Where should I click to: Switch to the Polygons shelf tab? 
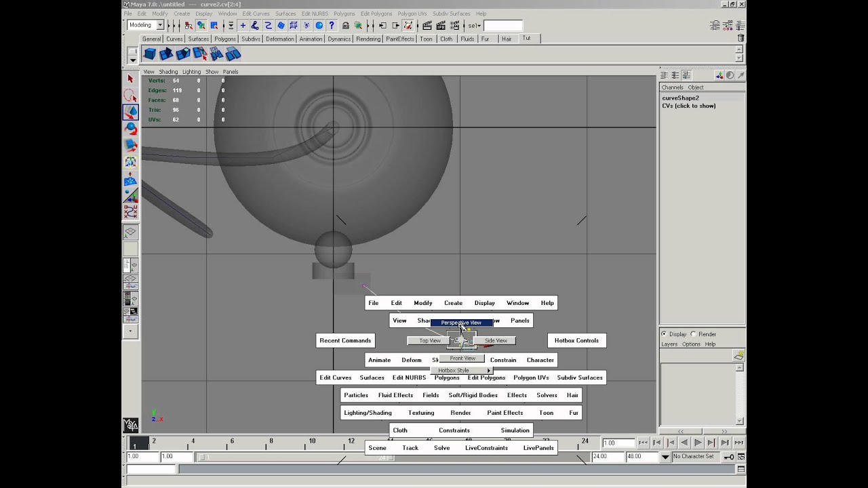pos(225,39)
